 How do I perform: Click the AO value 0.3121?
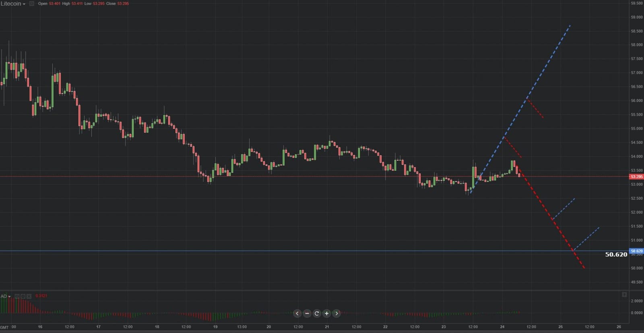pyautogui.click(x=41, y=296)
